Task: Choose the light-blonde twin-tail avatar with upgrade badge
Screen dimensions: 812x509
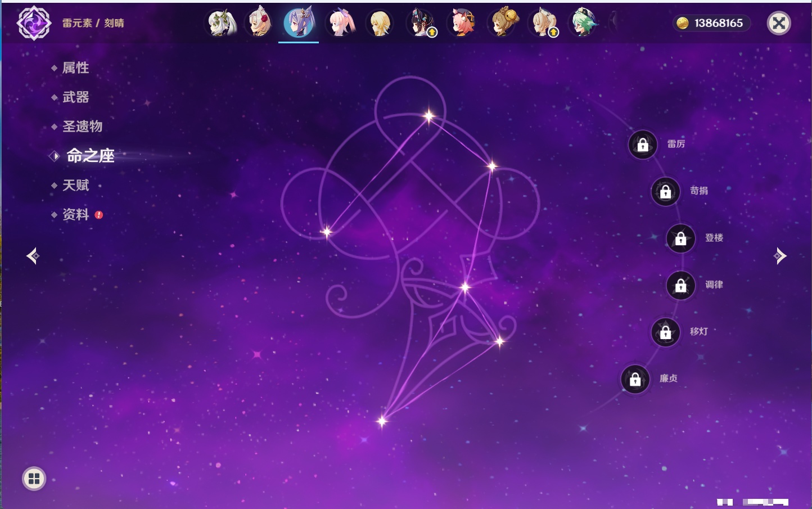Action: [x=544, y=23]
